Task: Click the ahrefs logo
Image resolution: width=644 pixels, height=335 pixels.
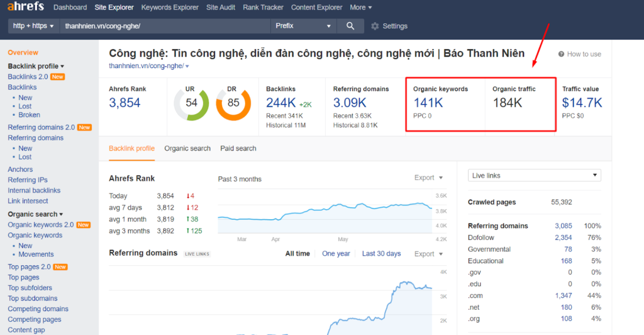Action: [25, 6]
